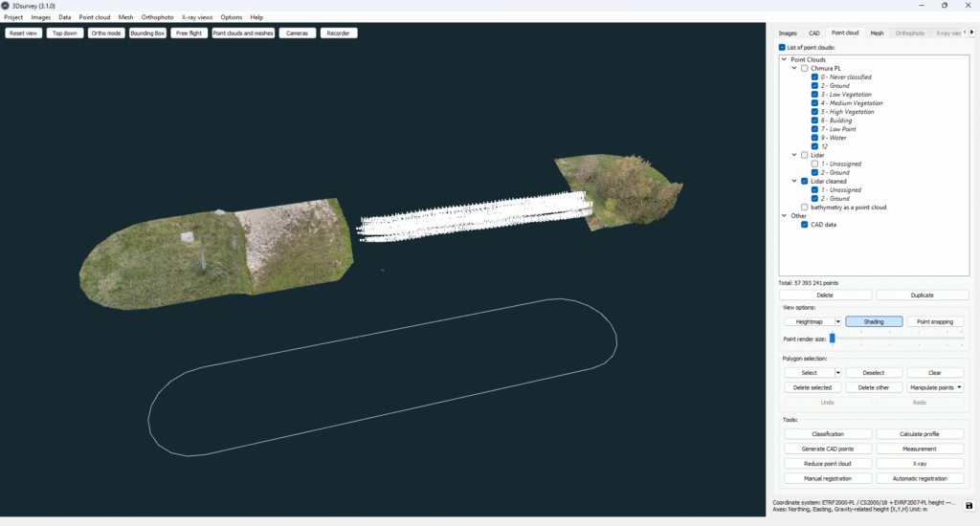Viewport: 980px width, 526px height.
Task: Switch to the Mesh tab in panel
Action: click(877, 33)
